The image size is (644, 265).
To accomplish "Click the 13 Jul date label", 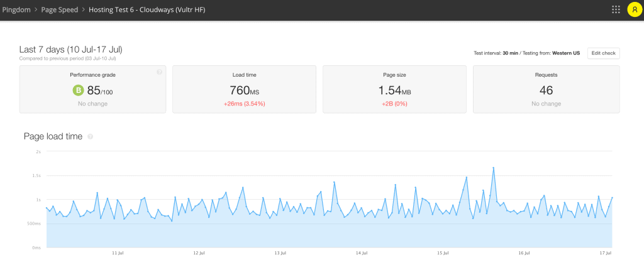I will 280,253.
